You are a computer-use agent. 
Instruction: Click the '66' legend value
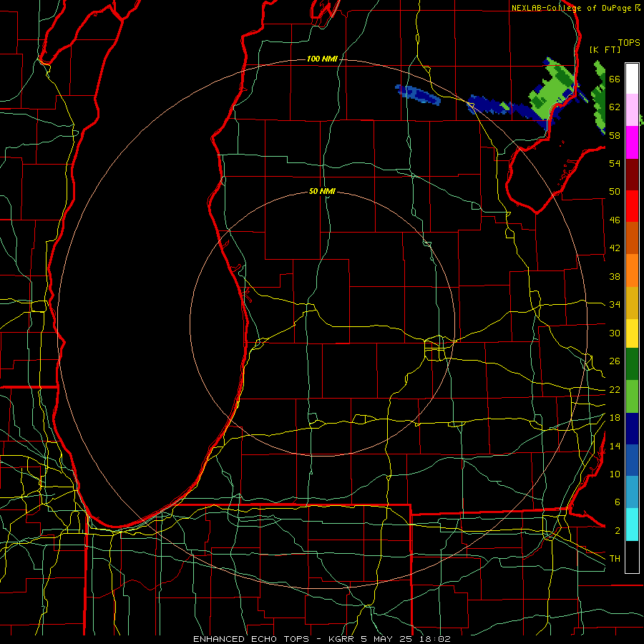pyautogui.click(x=615, y=79)
